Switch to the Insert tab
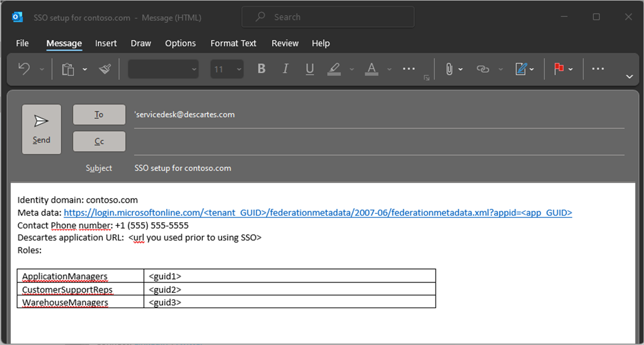Image resolution: width=644 pixels, height=345 pixels. (x=106, y=43)
